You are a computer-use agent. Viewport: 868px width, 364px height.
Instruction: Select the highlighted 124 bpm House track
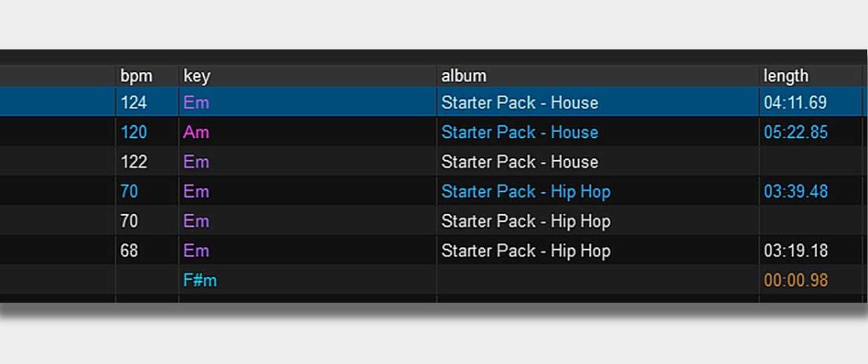click(x=434, y=102)
